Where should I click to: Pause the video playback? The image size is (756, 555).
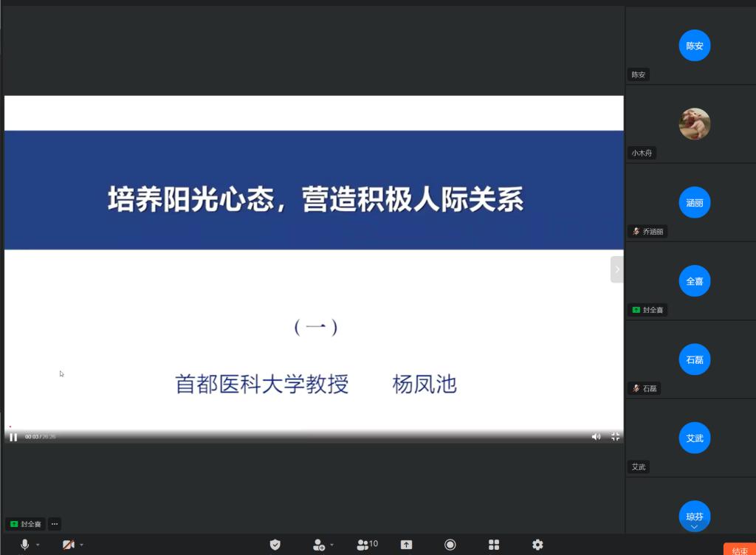[x=13, y=437]
